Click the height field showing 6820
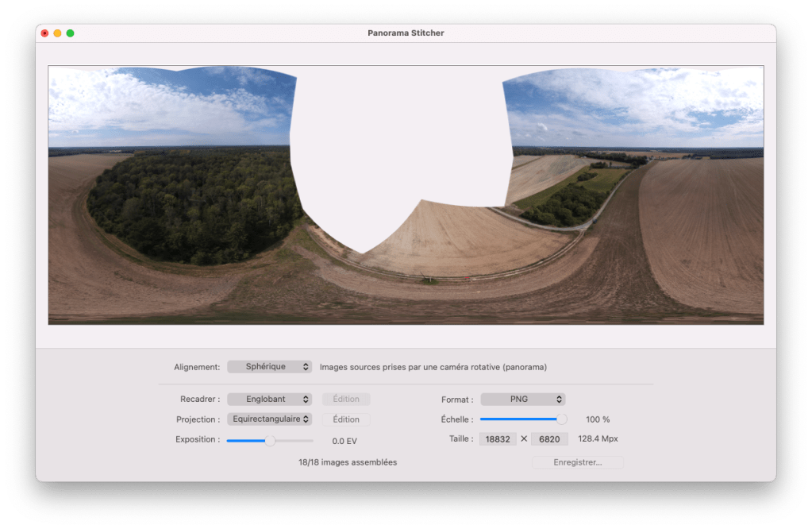This screenshot has width=812, height=529. [x=549, y=438]
